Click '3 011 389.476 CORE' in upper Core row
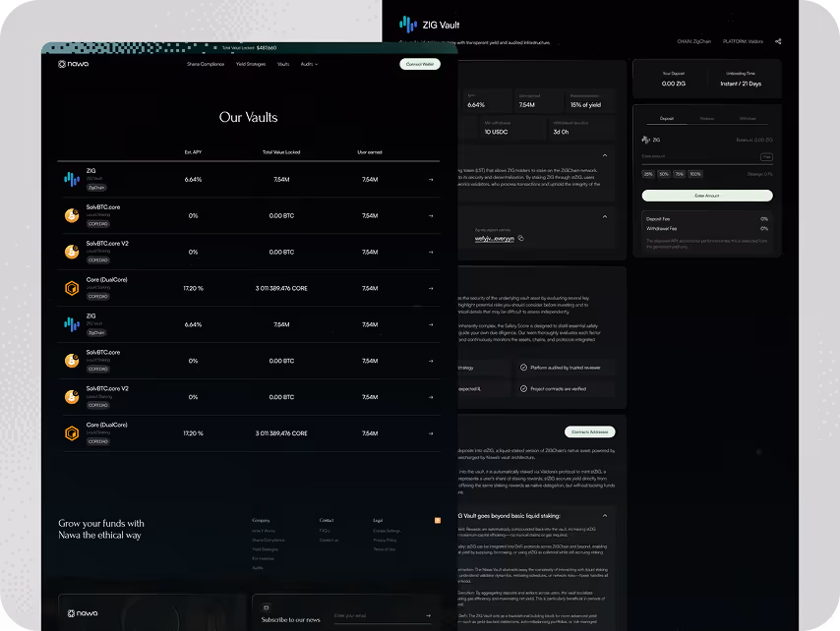Viewport: 840px width, 631px height. coord(281,289)
